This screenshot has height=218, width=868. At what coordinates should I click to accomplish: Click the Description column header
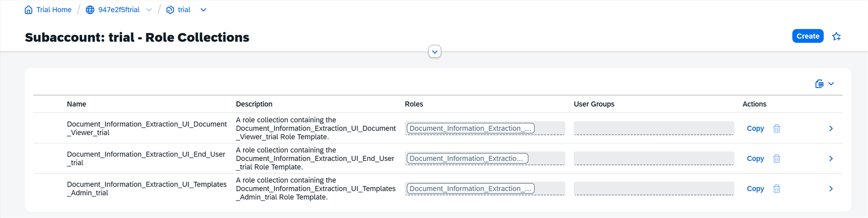[x=254, y=104]
